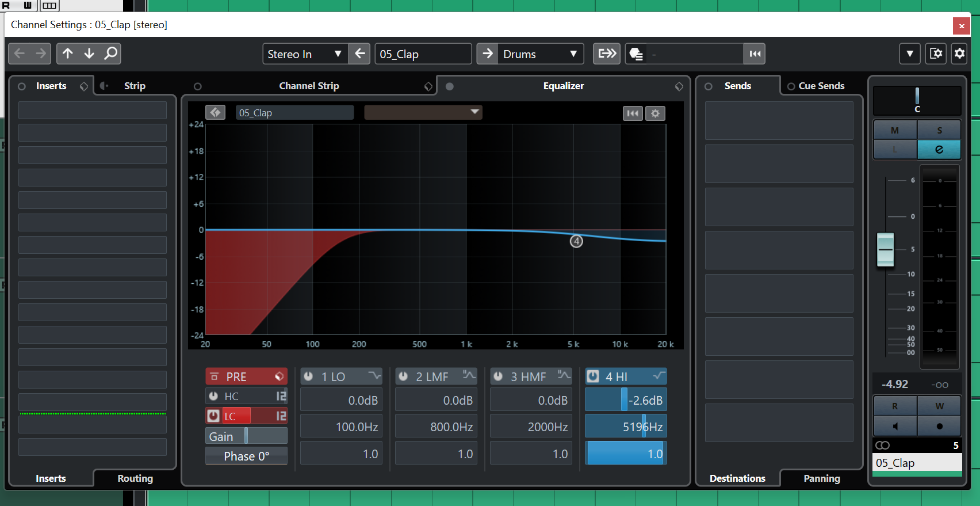Click the PRE Gain slider
The image size is (980, 506).
coord(246,436)
